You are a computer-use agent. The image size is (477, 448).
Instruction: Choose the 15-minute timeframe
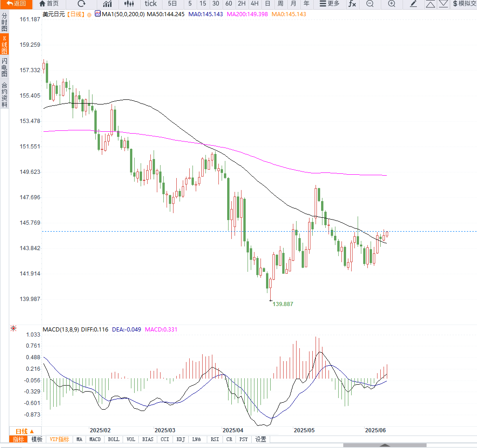pos(203,4)
